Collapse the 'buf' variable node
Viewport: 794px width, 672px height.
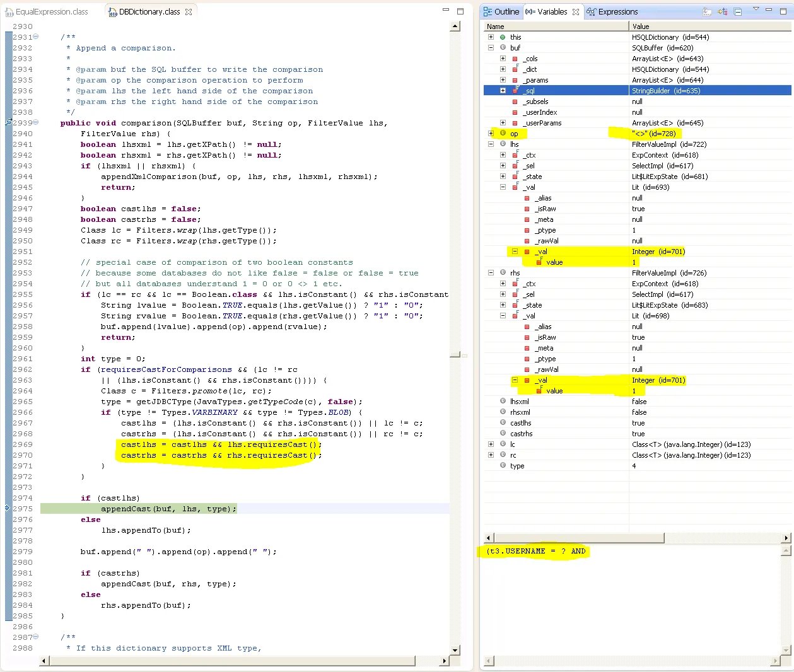click(491, 48)
